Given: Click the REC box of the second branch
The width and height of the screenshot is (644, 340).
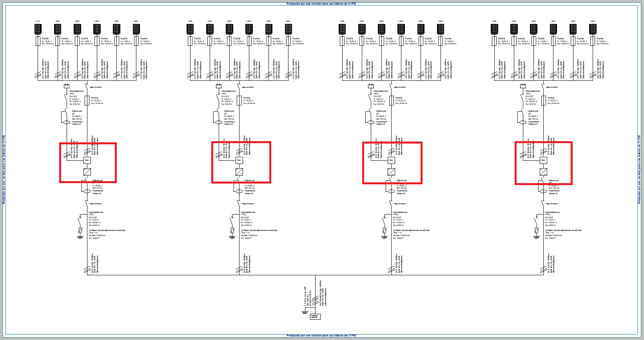Looking at the screenshot, I should [x=239, y=160].
